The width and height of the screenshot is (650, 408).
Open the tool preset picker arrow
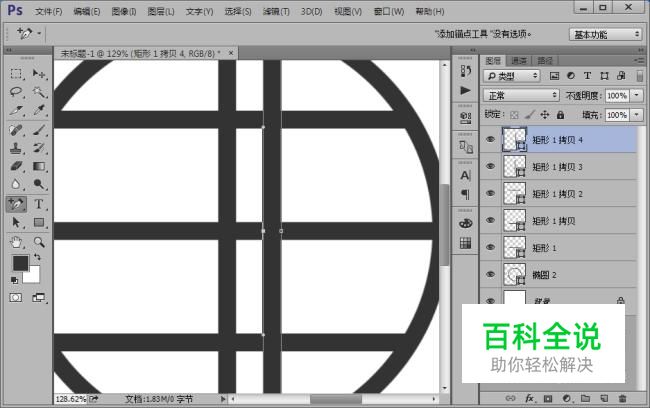pyautogui.click(x=39, y=33)
